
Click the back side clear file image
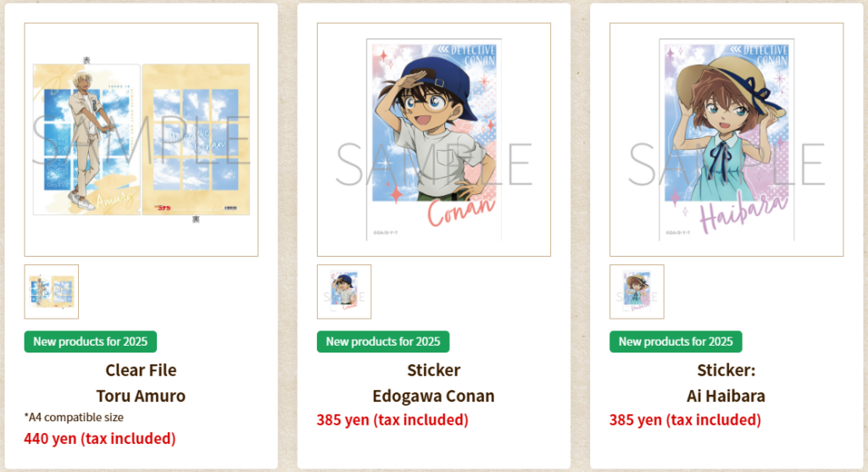point(196,140)
